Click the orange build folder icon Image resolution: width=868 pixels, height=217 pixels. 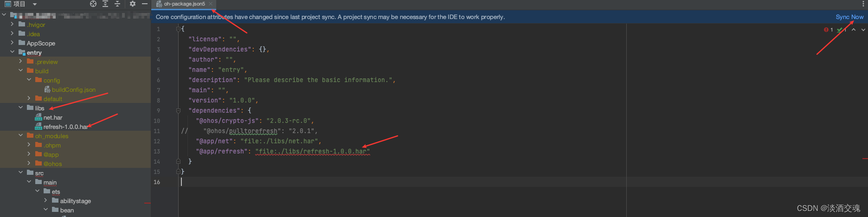[30, 70]
